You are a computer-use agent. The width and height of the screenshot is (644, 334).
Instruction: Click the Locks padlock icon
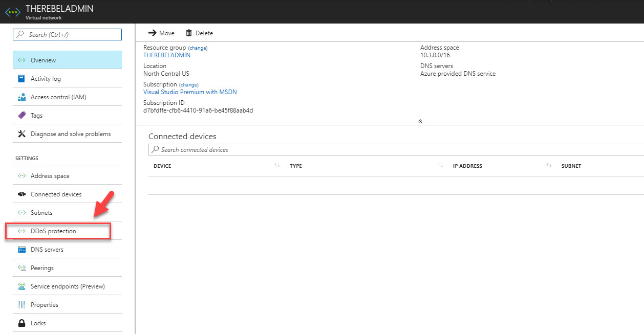click(22, 323)
